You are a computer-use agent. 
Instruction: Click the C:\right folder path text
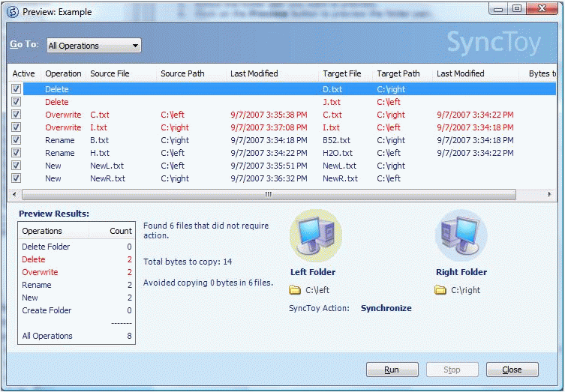coord(465,290)
